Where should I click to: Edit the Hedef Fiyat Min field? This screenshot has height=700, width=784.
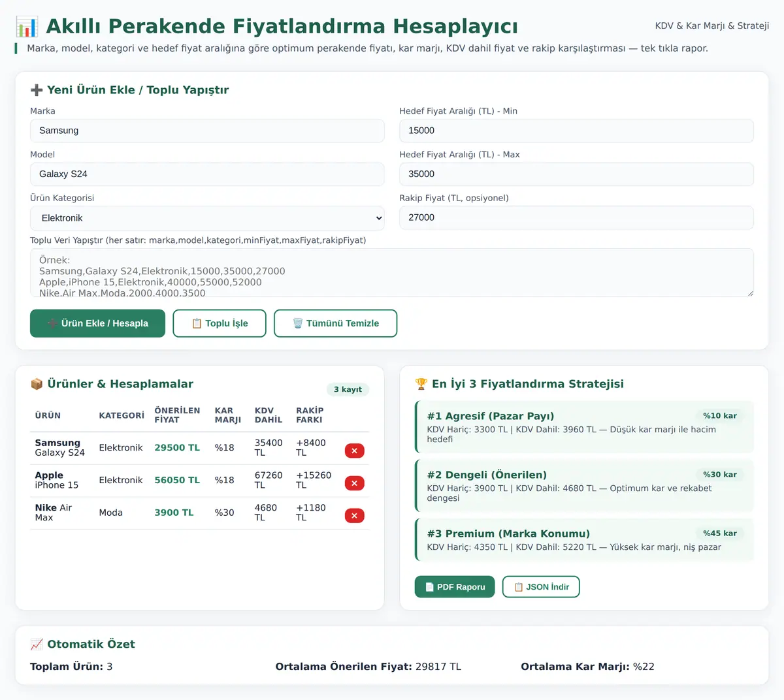[x=576, y=131]
